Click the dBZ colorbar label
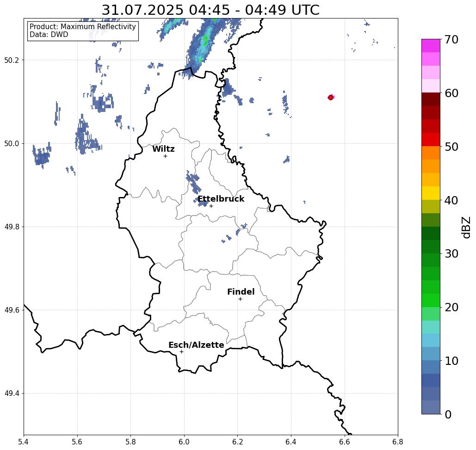This screenshot has height=450, width=476. coord(466,227)
